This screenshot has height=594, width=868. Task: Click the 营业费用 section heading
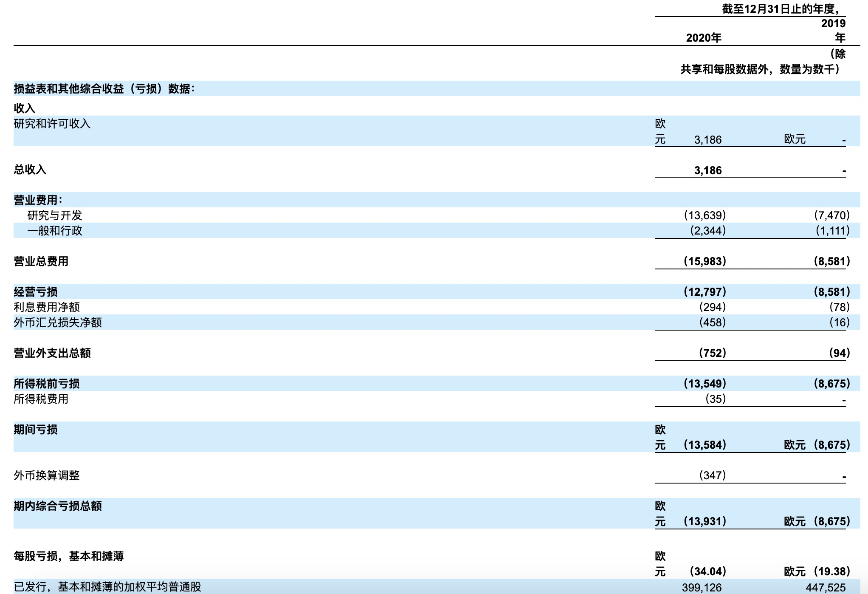(38, 200)
